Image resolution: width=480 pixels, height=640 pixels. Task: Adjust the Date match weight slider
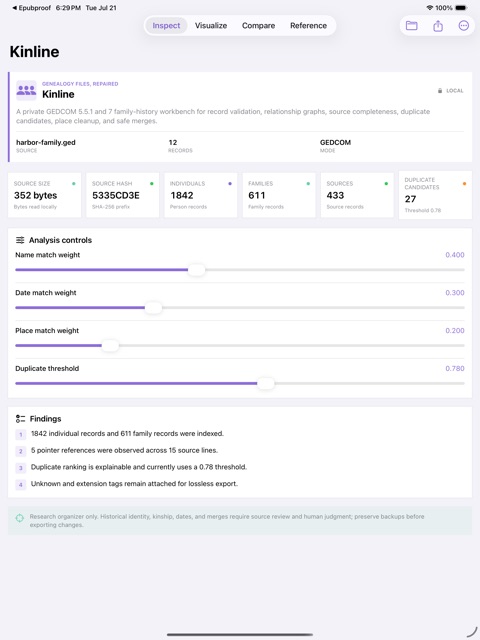[x=153, y=308]
